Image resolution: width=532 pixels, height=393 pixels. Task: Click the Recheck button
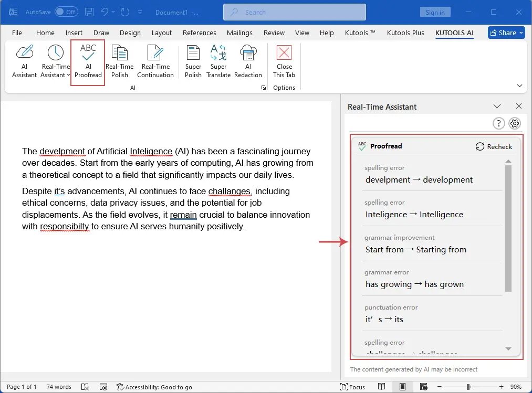tap(494, 146)
